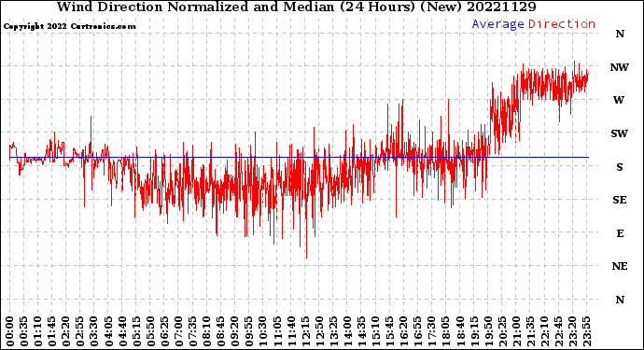Click the 16:20 time label
Screen dimensions: 644x350
click(x=404, y=331)
